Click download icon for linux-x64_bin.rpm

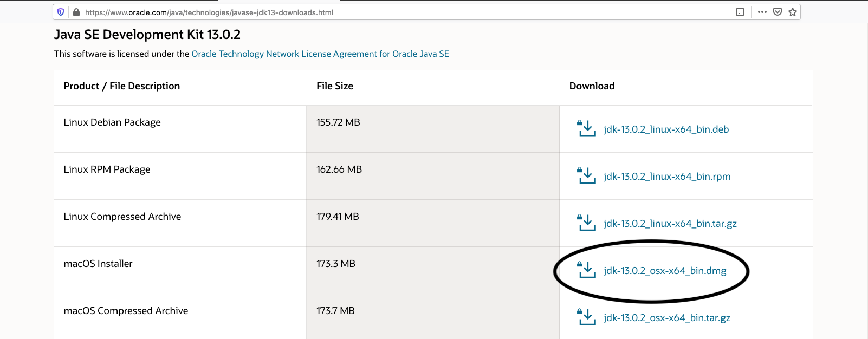coord(586,176)
